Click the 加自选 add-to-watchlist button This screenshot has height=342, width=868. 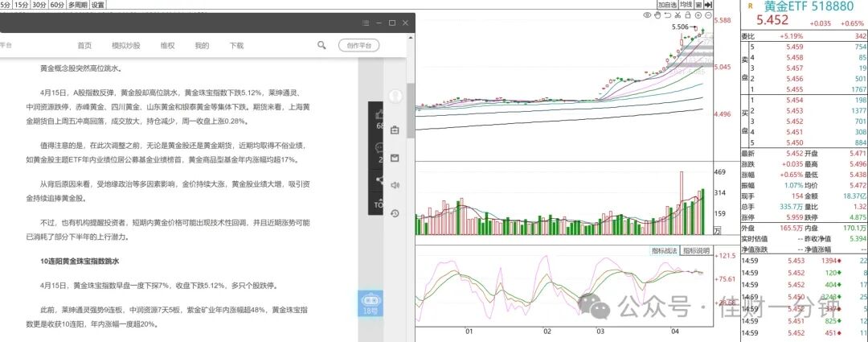click(x=668, y=5)
